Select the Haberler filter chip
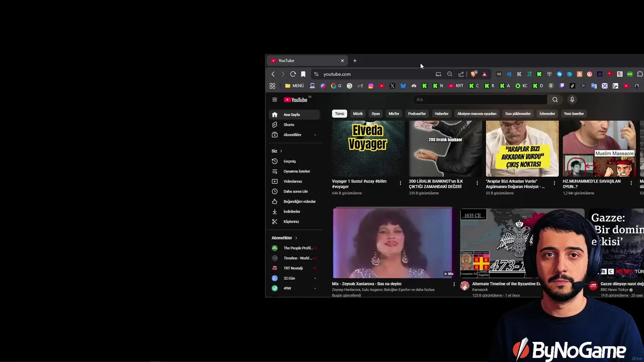 point(442,114)
